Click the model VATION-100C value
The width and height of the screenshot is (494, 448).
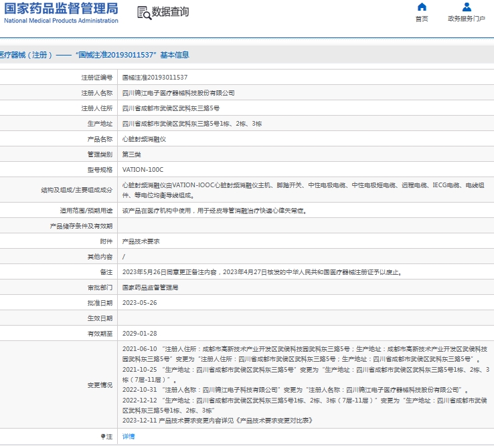tap(143, 170)
